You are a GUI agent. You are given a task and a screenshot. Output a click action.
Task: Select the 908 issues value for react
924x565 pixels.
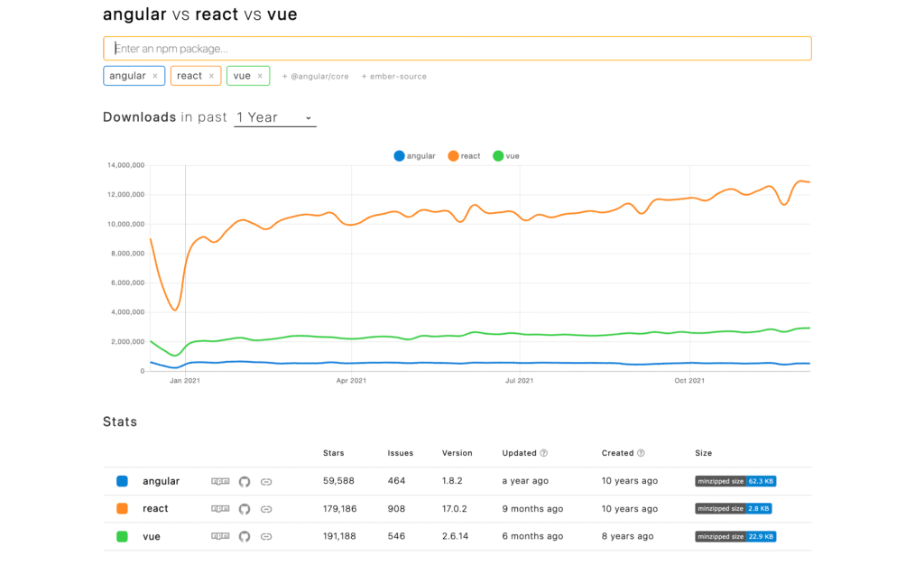pyautogui.click(x=397, y=508)
